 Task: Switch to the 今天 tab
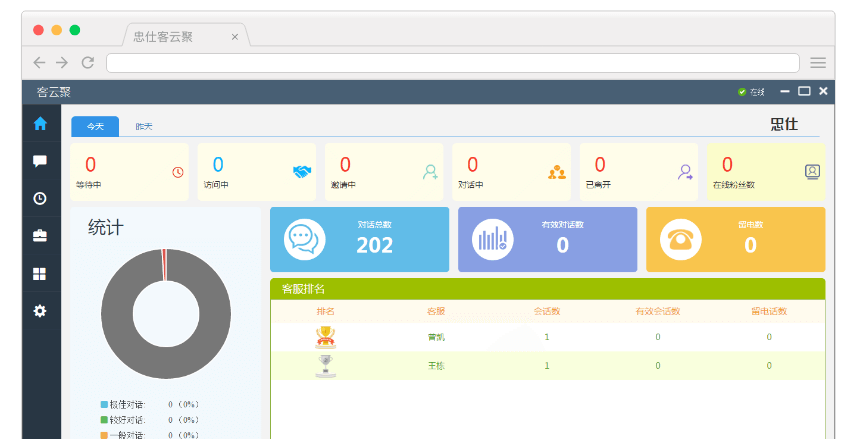(95, 127)
